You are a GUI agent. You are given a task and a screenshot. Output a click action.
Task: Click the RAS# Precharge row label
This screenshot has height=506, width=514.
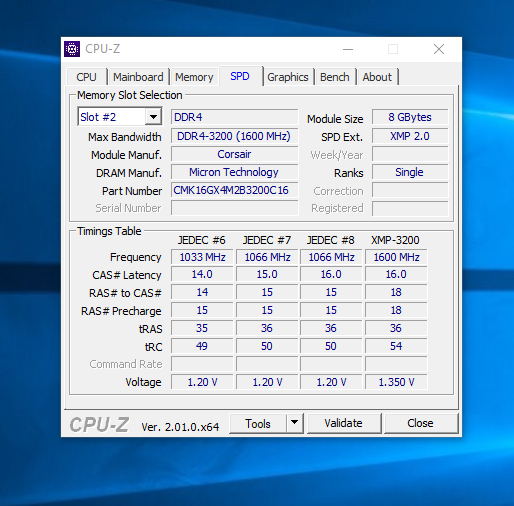tap(121, 311)
